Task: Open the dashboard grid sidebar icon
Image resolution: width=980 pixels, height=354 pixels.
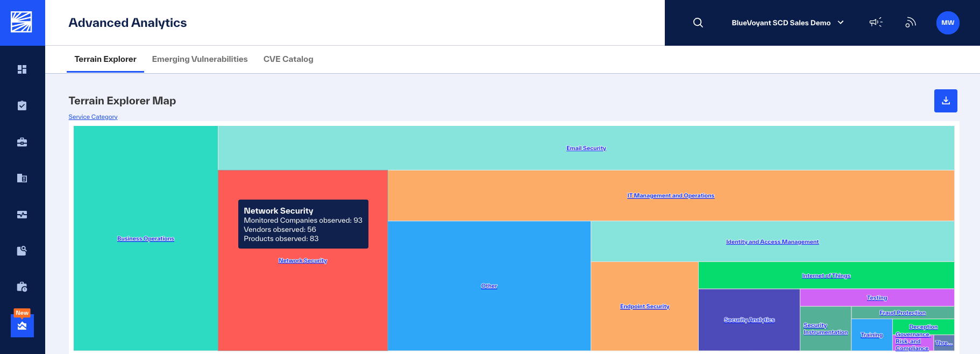Action: coord(22,69)
